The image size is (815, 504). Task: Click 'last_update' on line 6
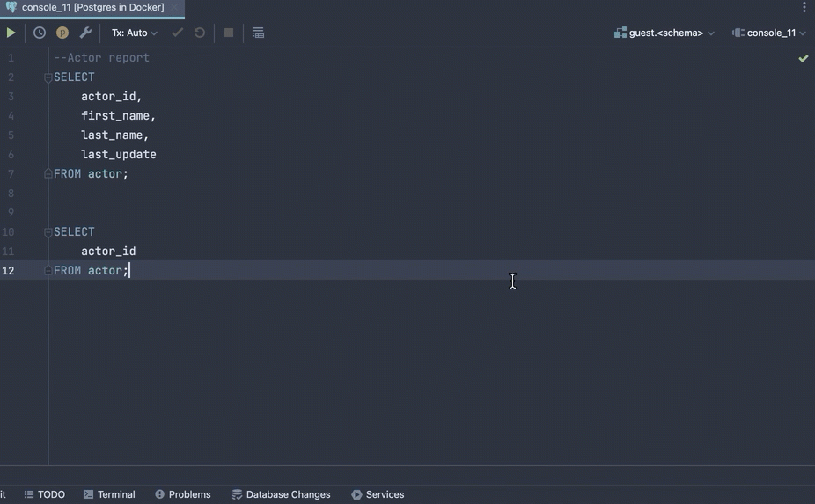(119, 154)
